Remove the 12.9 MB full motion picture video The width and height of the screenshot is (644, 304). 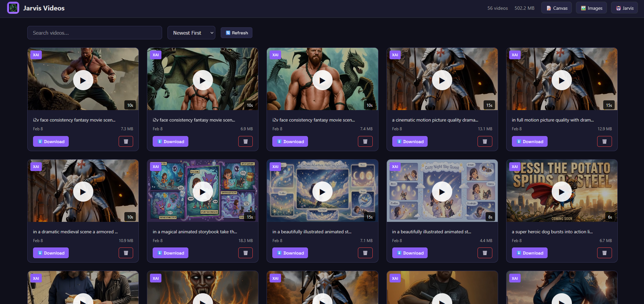click(604, 141)
